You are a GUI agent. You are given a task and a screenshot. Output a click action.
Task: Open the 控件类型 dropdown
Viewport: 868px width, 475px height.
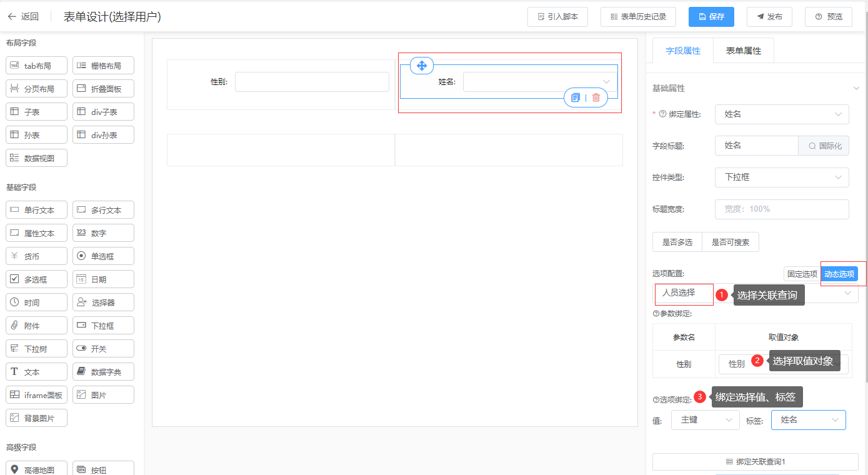(782, 177)
